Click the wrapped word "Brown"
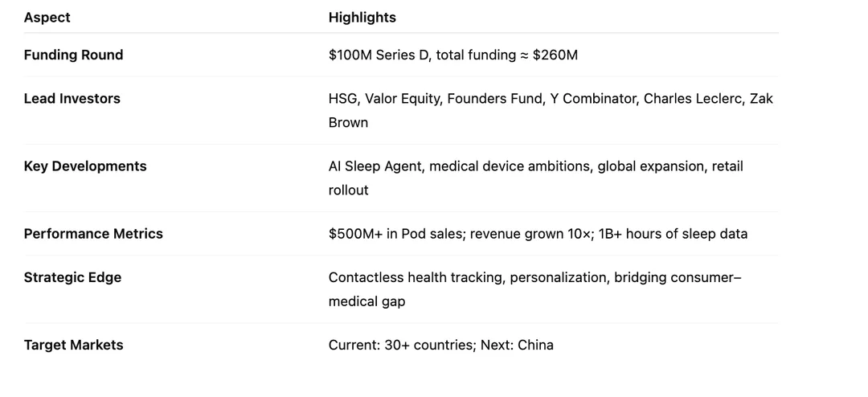Screen dimensions: 868x397 (348, 122)
